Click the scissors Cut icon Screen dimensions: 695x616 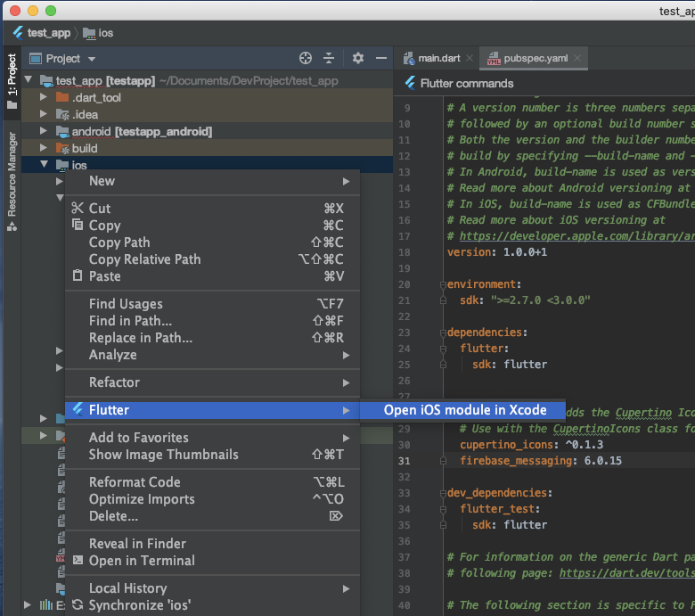(78, 208)
